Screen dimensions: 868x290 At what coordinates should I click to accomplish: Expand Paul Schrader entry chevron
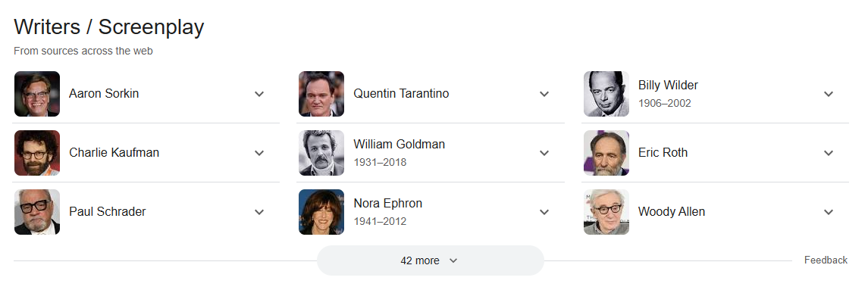259,212
